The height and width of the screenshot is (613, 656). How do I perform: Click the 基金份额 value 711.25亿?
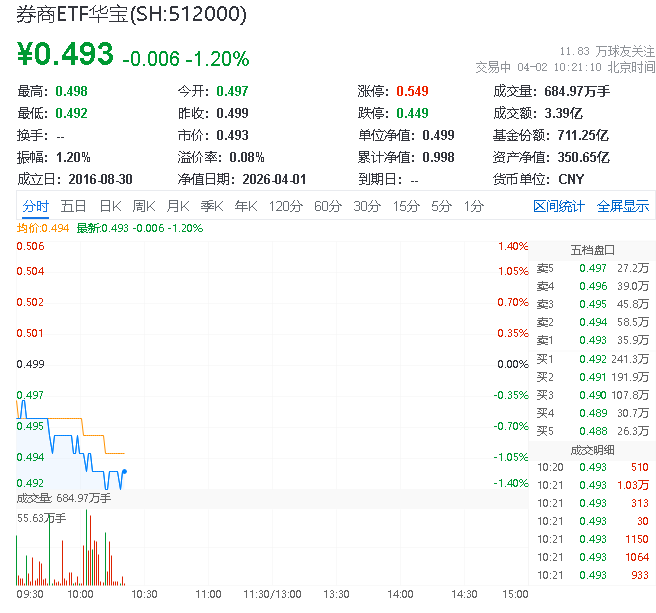tap(583, 135)
